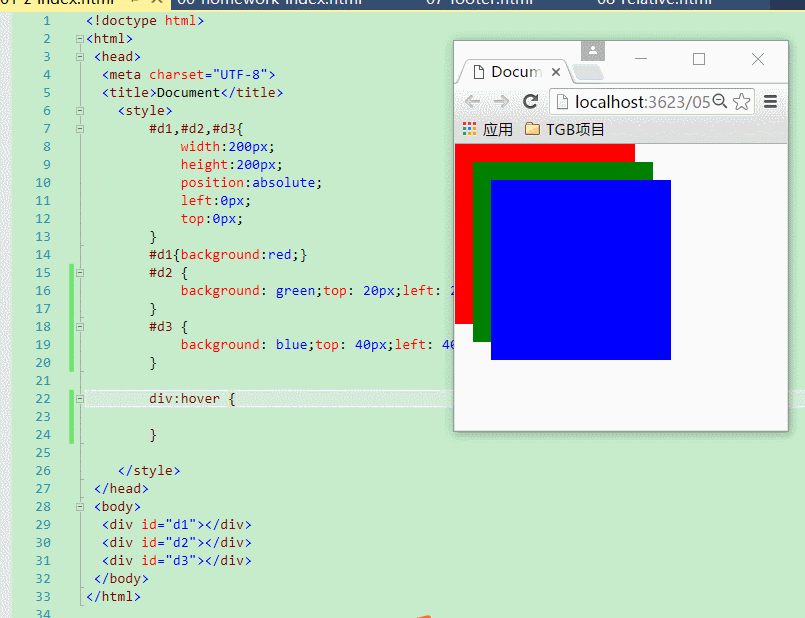Image resolution: width=805 pixels, height=618 pixels.
Task: Click the closing '</body>' tag
Action: [x=121, y=578]
